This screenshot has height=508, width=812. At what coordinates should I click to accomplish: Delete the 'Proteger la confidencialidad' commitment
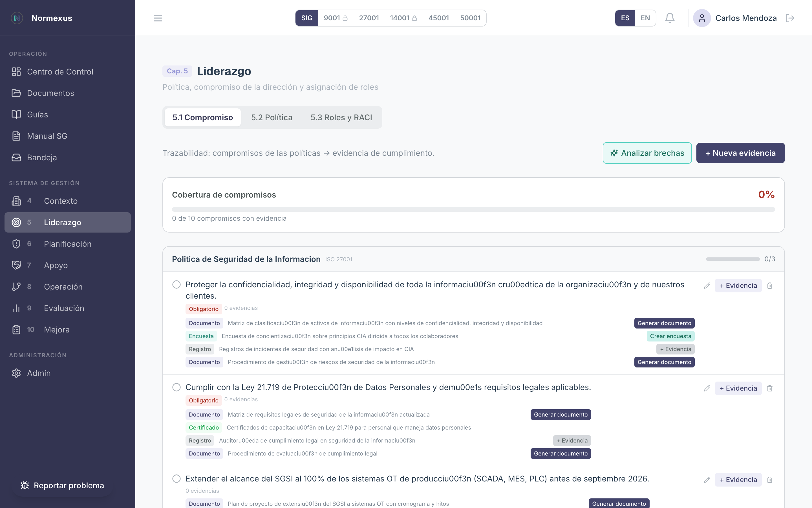coord(770,286)
